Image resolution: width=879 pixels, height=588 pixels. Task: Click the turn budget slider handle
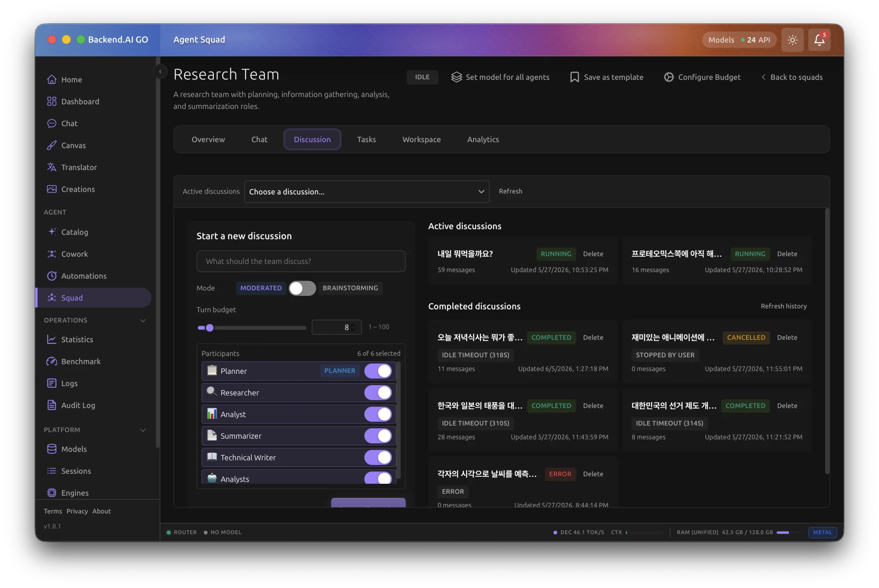pos(209,328)
